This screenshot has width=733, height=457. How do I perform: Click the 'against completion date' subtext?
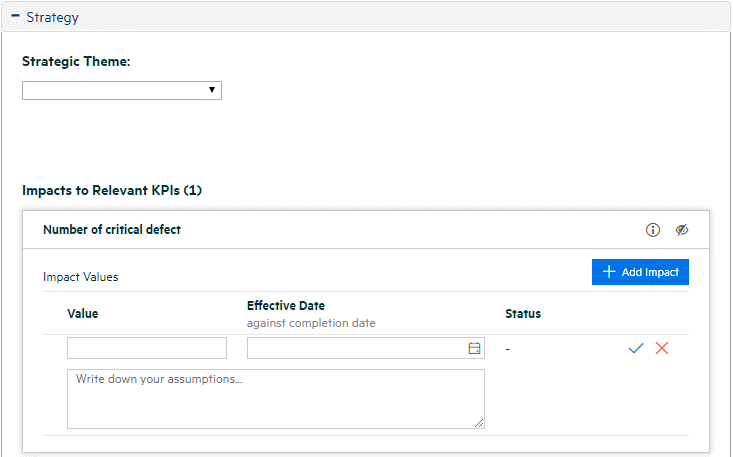(311, 323)
